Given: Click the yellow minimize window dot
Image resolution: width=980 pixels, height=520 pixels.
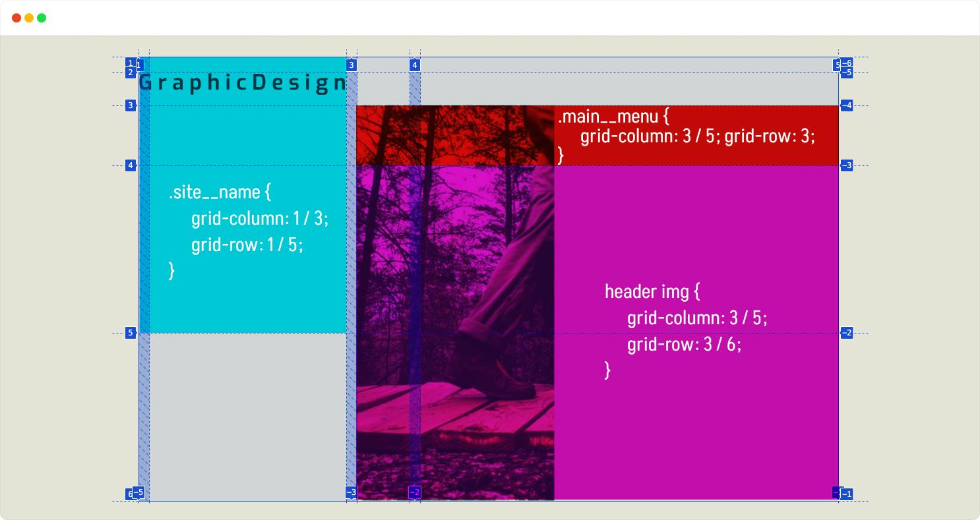Looking at the screenshot, I should tap(29, 18).
